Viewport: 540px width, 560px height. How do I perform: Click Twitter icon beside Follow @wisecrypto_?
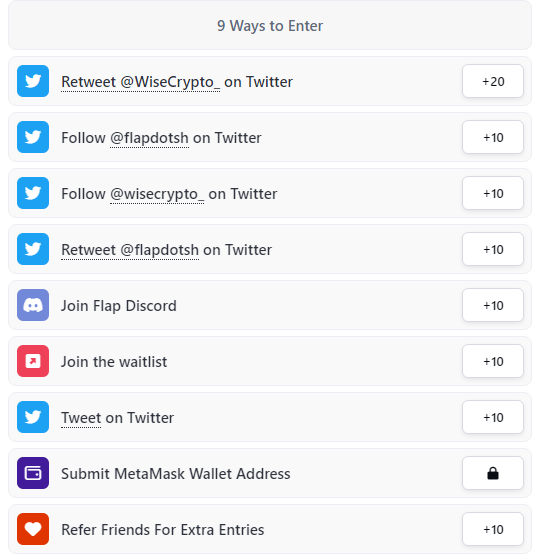click(x=33, y=193)
